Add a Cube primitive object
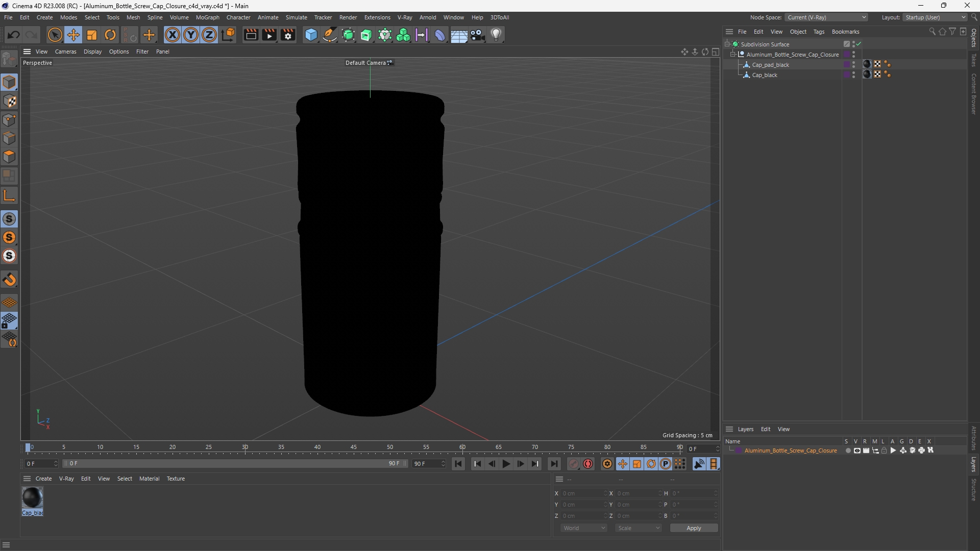The height and width of the screenshot is (551, 980). tap(311, 35)
